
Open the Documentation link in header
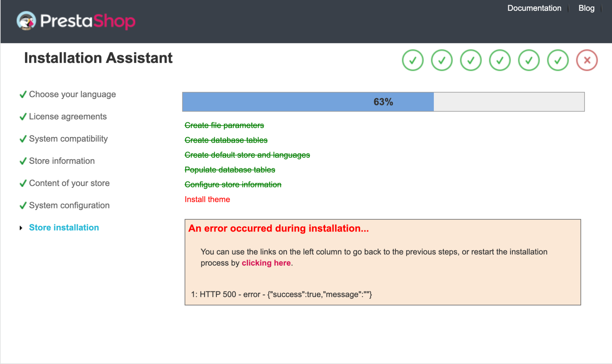[x=534, y=8]
